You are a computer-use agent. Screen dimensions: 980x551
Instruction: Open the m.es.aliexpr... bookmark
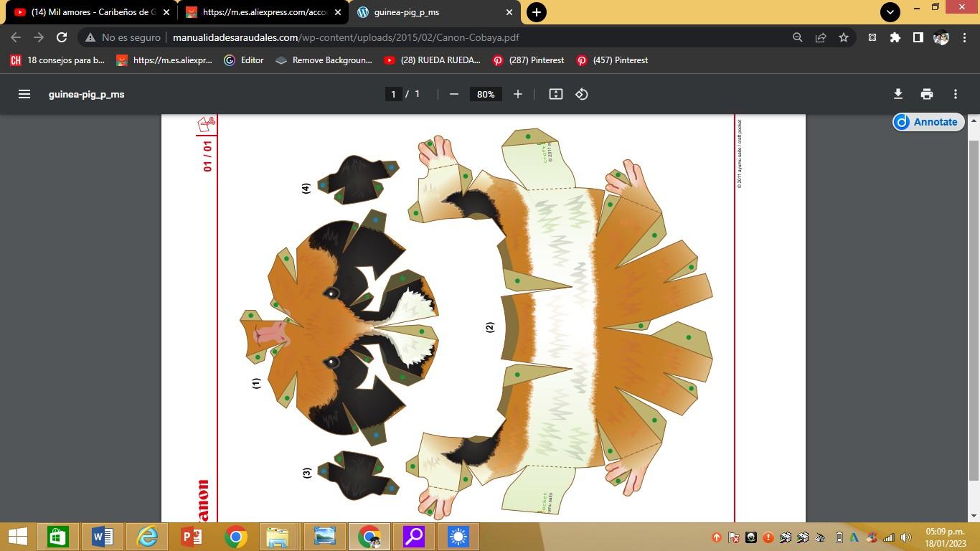(164, 60)
